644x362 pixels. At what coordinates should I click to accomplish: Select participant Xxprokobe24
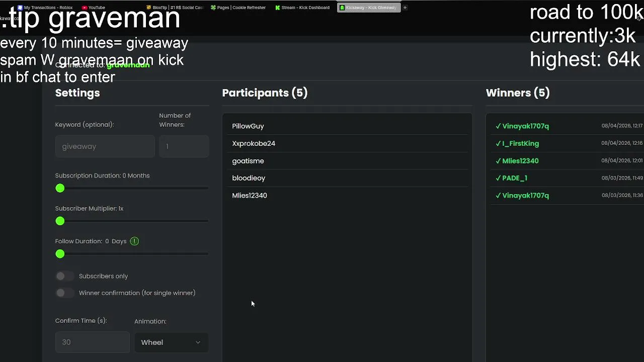pos(347,143)
